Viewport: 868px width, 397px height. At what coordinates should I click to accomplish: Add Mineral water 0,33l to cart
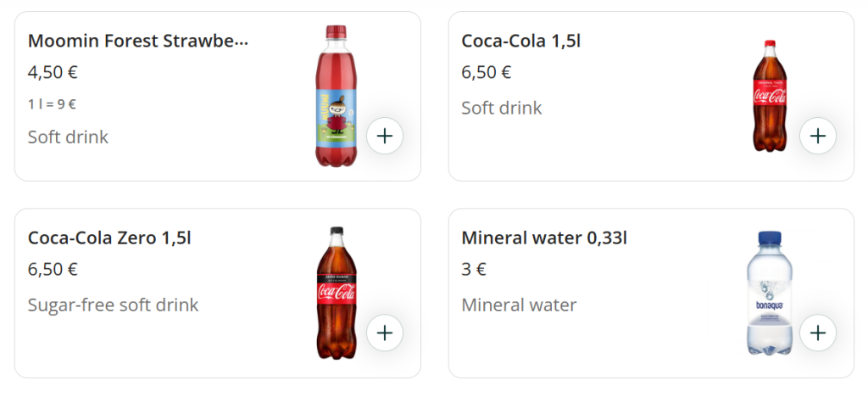coord(818,333)
